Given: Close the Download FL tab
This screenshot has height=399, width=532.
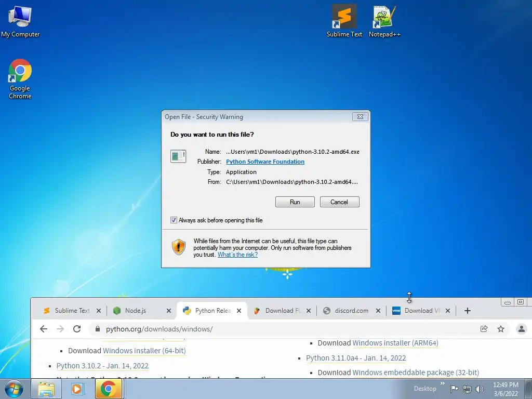Looking at the screenshot, I should 309,311.
